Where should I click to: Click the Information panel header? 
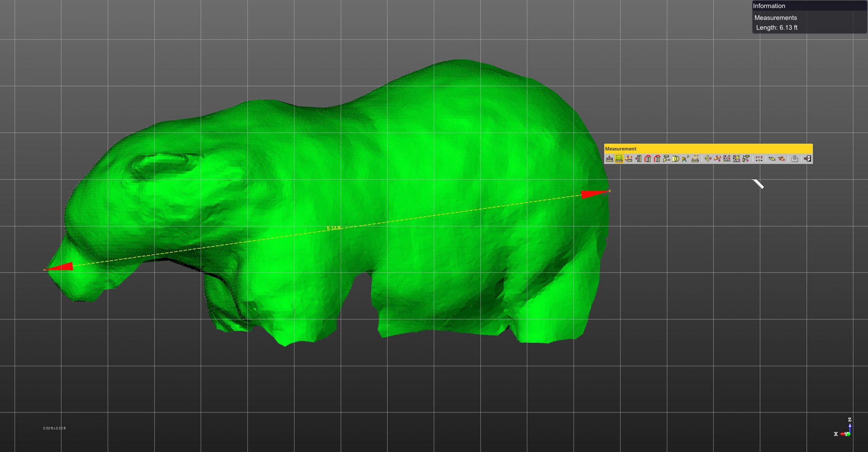(x=770, y=6)
